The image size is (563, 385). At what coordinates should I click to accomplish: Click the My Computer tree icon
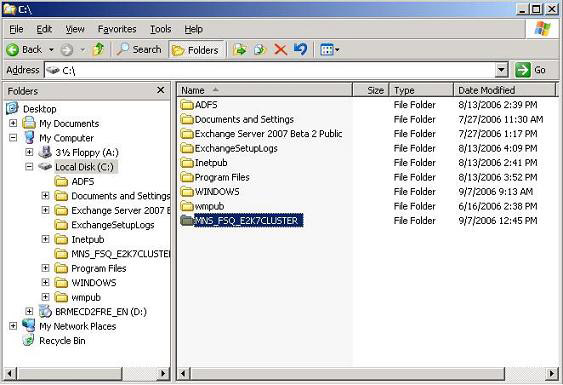(x=29, y=138)
